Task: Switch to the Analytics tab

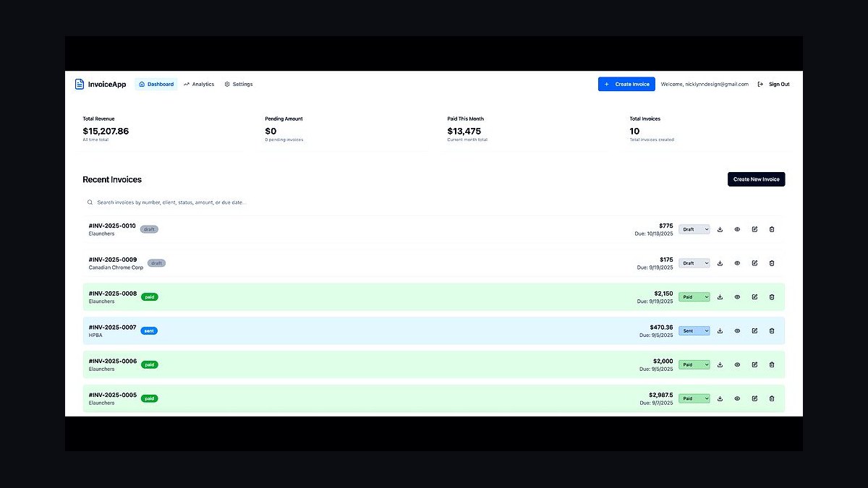Action: [x=199, y=85]
